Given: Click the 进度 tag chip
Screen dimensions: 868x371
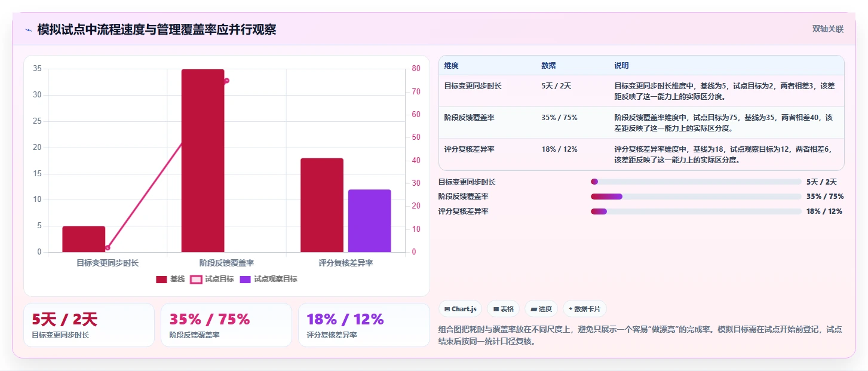Looking at the screenshot, I should tap(541, 309).
